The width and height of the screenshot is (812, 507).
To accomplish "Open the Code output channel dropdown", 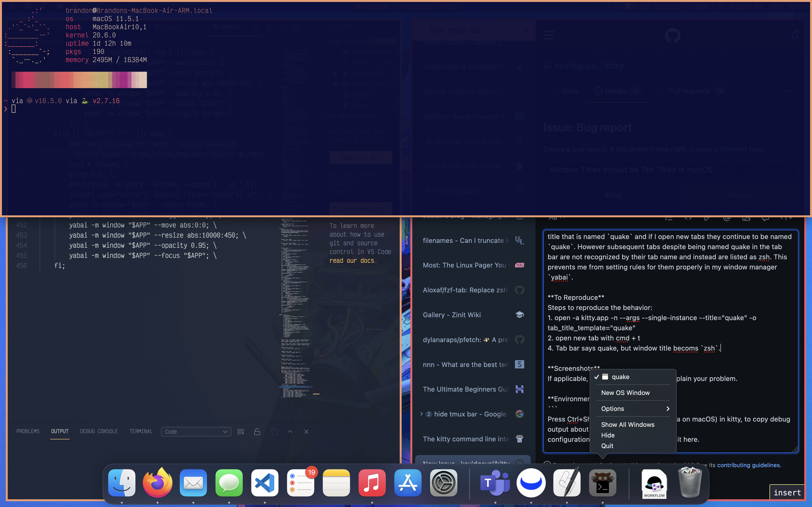I will (x=196, y=432).
